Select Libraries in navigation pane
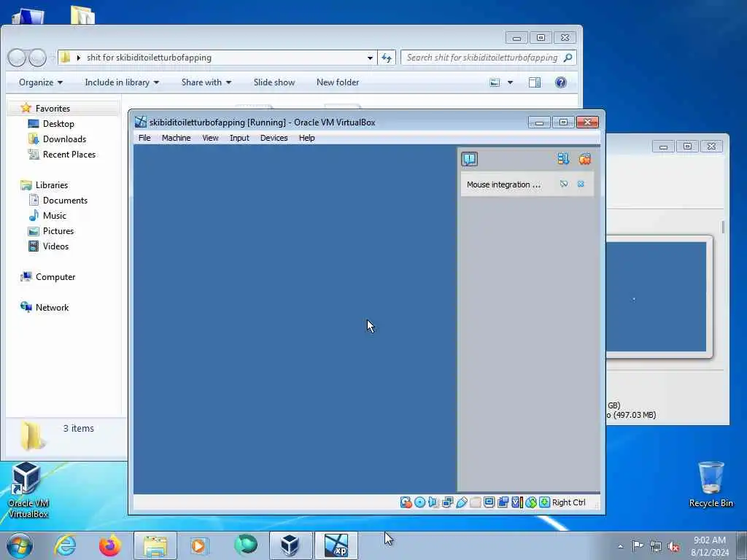Screen dimensions: 747x560 click(52, 184)
